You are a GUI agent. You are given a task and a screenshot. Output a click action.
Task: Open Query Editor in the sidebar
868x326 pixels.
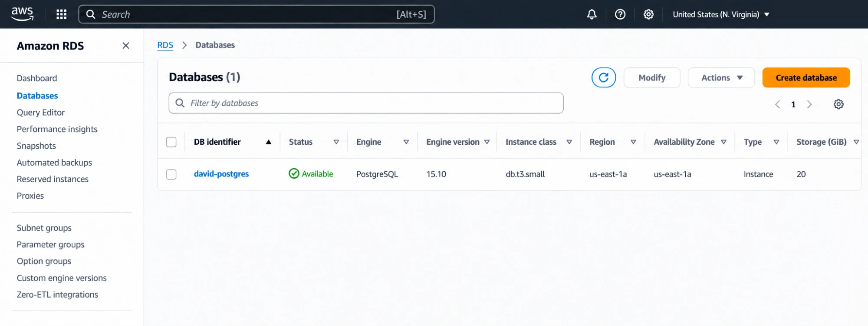pos(41,113)
